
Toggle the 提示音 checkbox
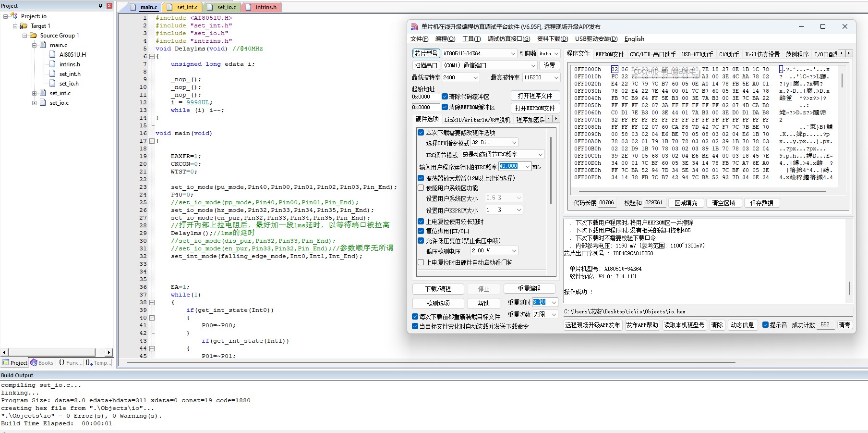[x=765, y=325]
